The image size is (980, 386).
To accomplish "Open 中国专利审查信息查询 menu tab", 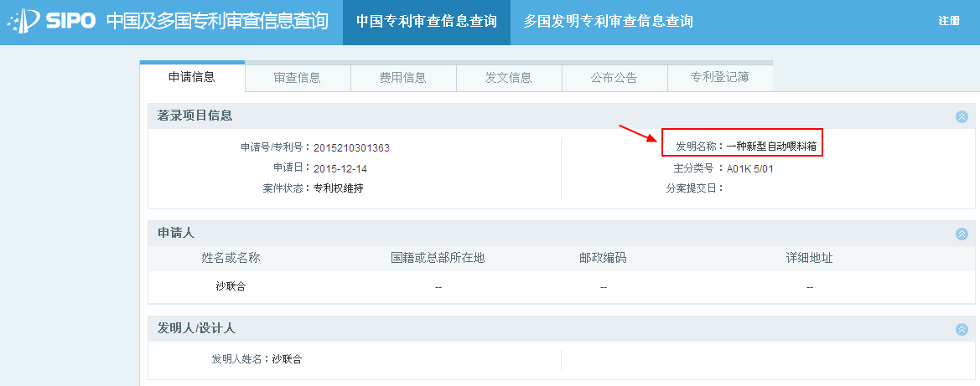I will 426,23.
